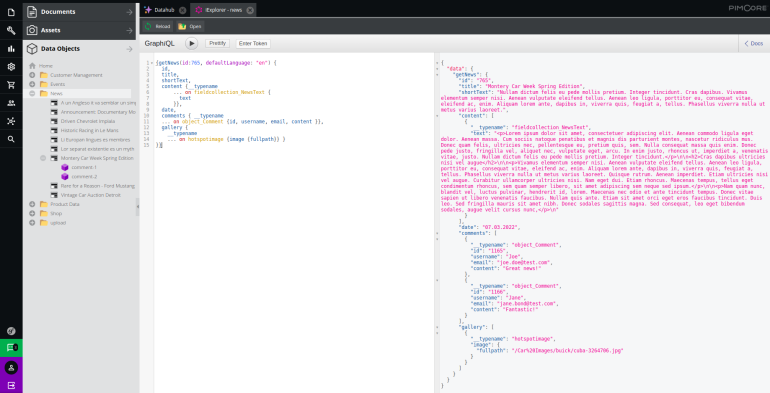770x393 pixels.
Task: Collapse the tree panel with side handle
Action: [138, 207]
